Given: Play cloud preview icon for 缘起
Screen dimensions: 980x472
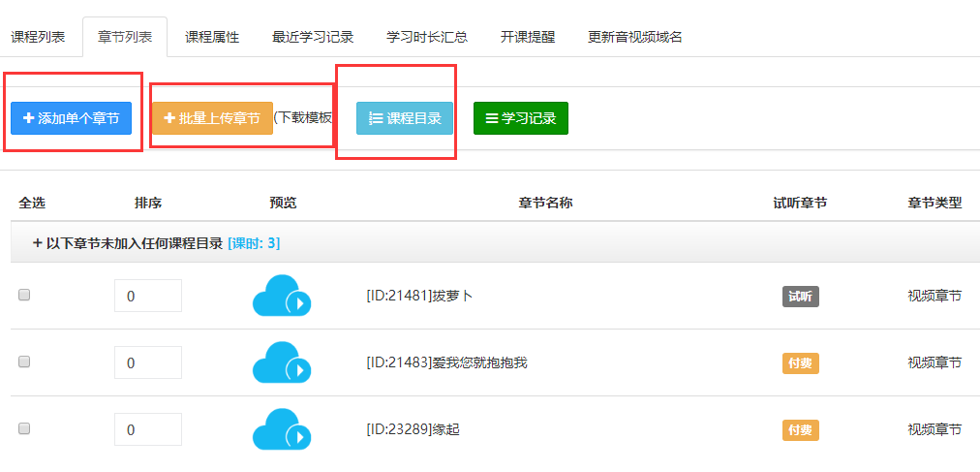Looking at the screenshot, I should (282, 429).
